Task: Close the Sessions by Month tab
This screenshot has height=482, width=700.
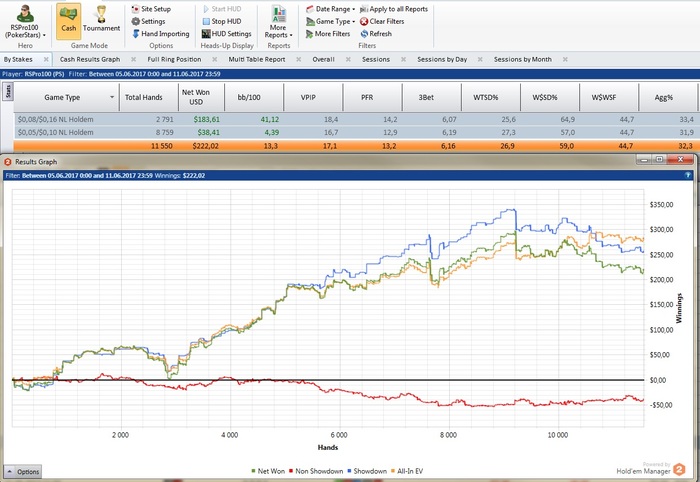Action: point(565,59)
